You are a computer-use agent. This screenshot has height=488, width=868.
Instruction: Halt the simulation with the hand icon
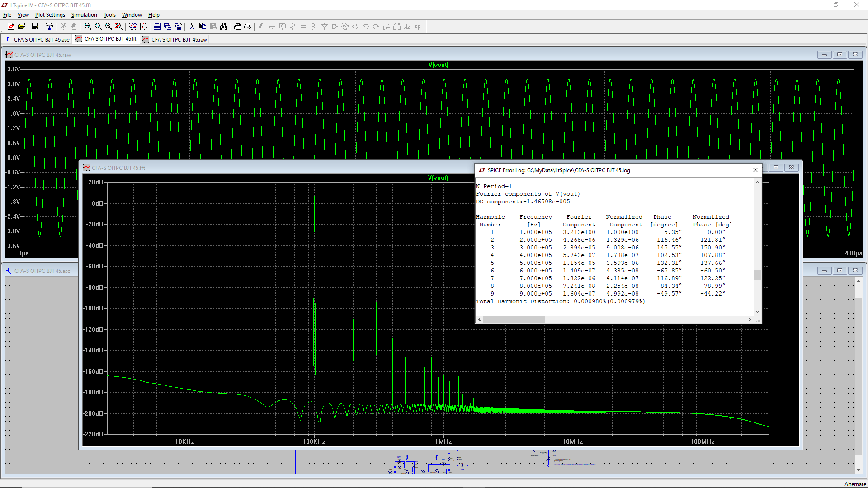point(73,27)
